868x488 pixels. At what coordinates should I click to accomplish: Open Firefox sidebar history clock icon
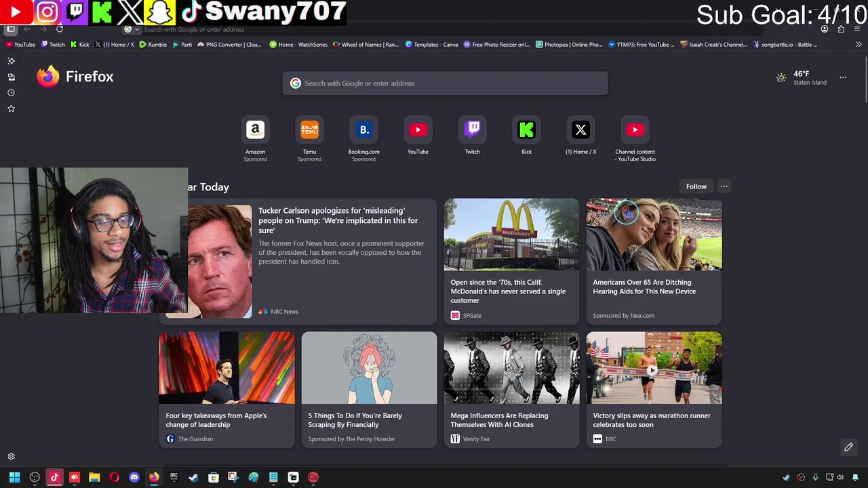click(11, 93)
